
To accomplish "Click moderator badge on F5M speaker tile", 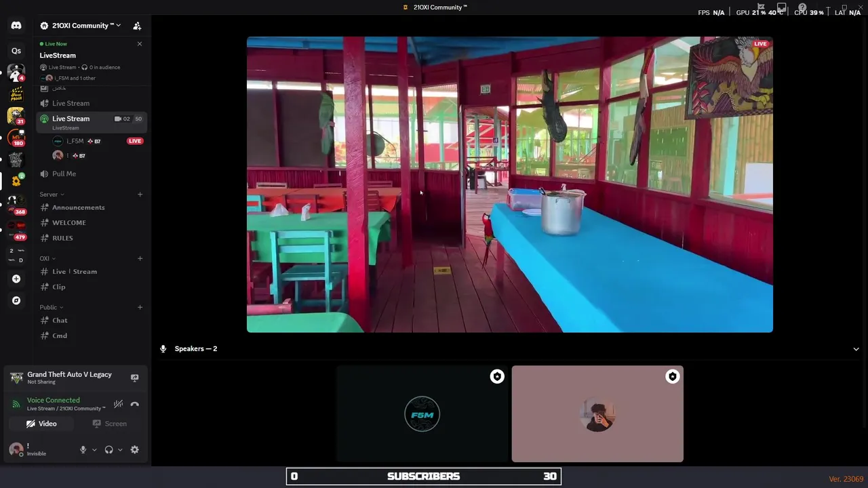I will [x=497, y=377].
